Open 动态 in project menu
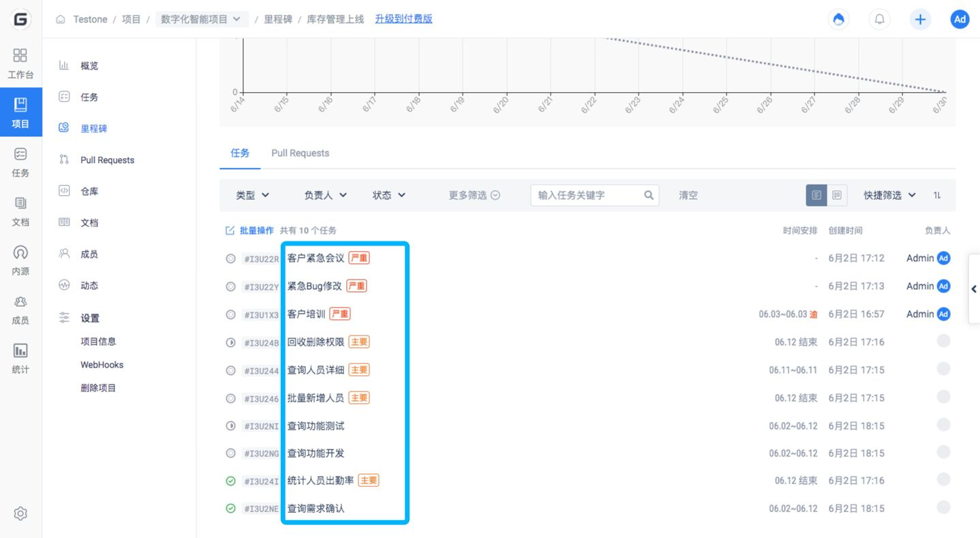 point(89,285)
